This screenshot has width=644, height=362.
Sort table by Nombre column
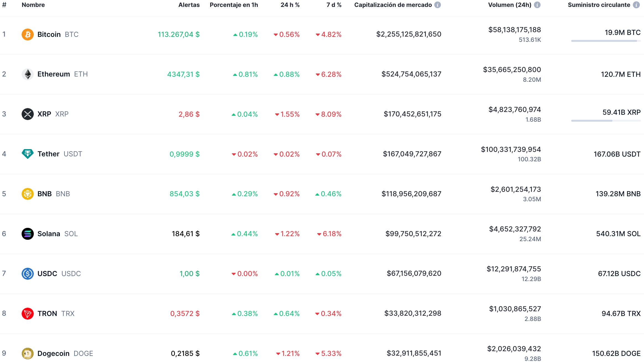(33, 5)
